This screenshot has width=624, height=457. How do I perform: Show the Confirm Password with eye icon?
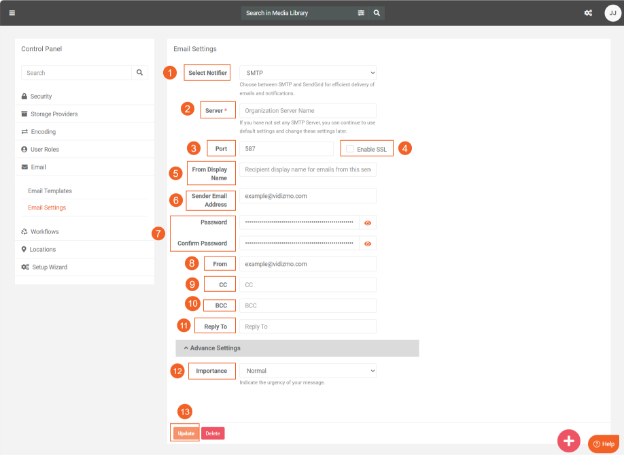[368, 243]
